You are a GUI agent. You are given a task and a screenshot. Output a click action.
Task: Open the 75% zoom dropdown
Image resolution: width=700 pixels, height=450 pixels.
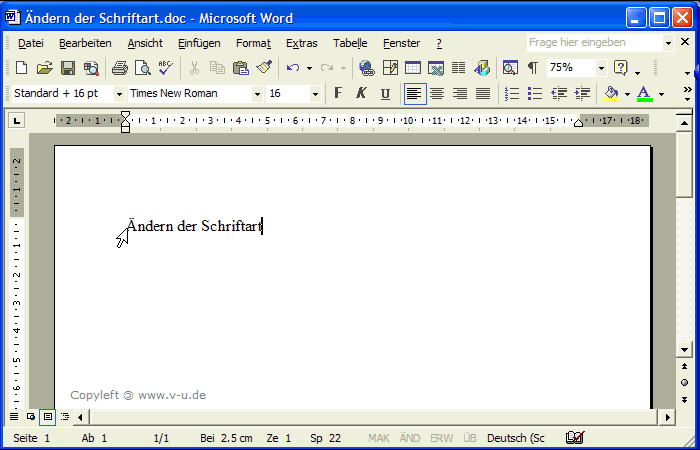click(601, 68)
